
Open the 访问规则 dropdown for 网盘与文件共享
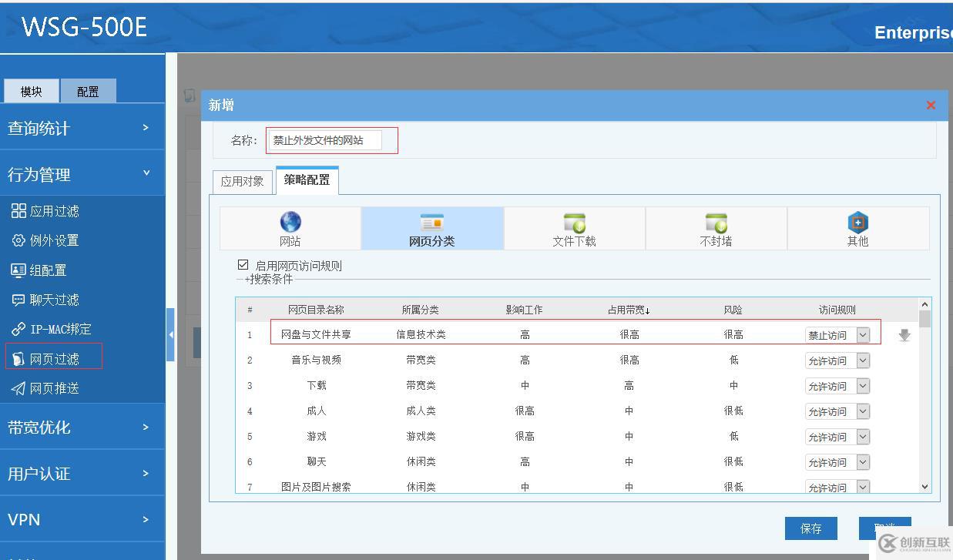(x=864, y=334)
